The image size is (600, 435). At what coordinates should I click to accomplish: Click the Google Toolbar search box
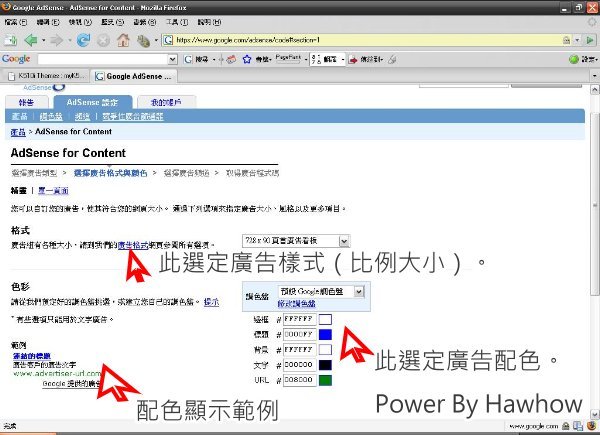coord(103,59)
